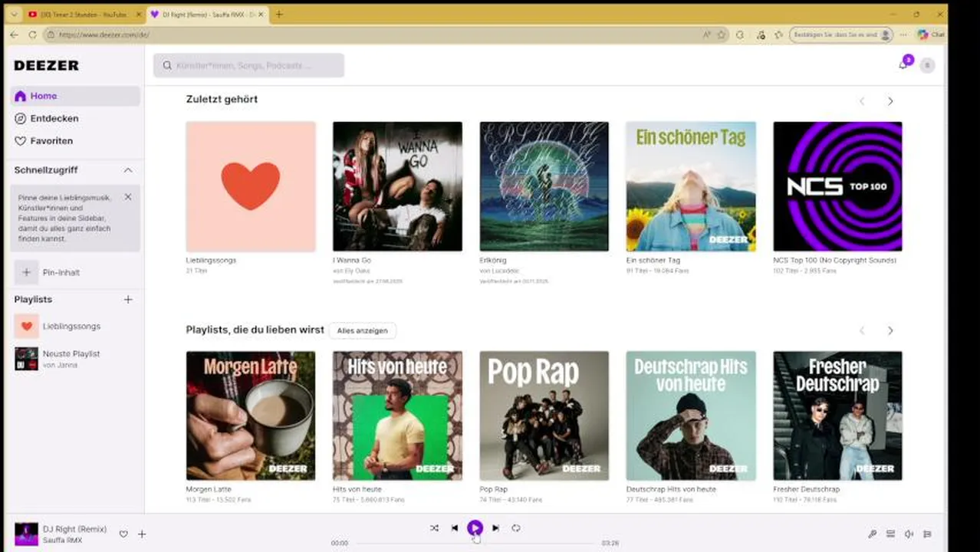The height and width of the screenshot is (552, 980).
Task: Click the browser address bar URL
Action: tap(104, 34)
